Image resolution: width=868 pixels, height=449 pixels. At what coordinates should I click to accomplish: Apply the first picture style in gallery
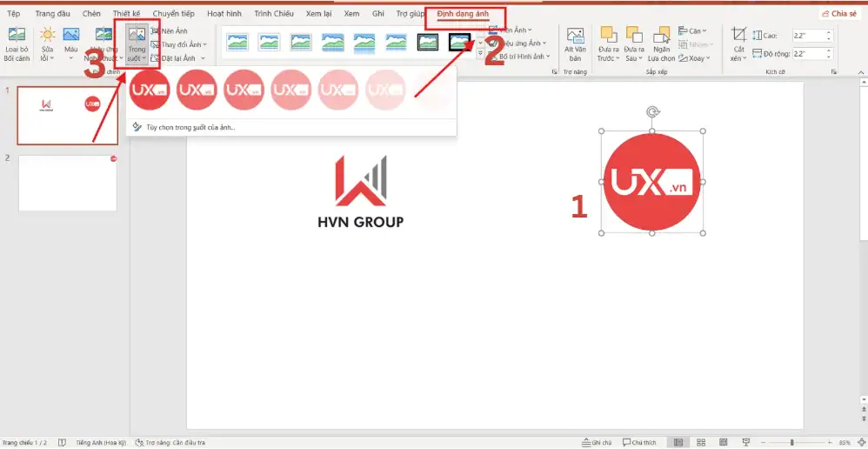coord(237,42)
